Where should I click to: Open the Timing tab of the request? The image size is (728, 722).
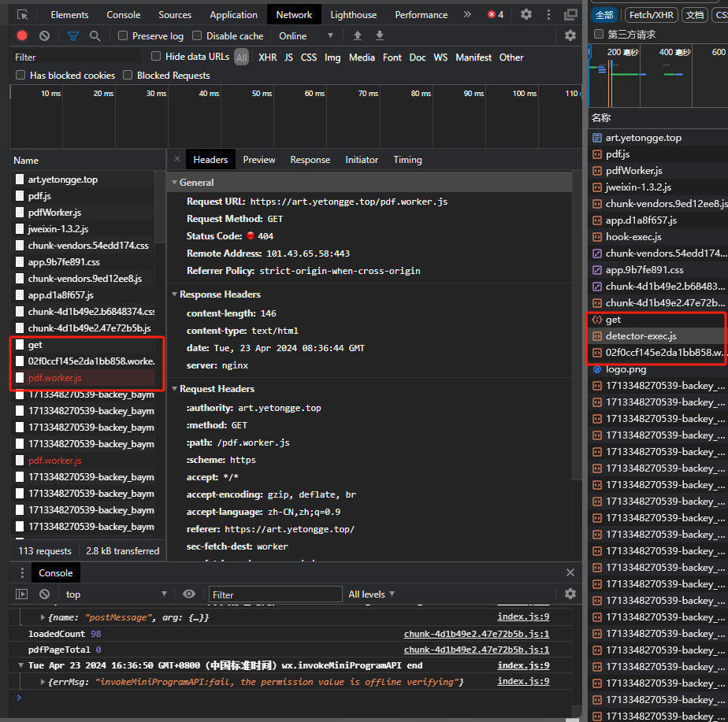tap(407, 160)
